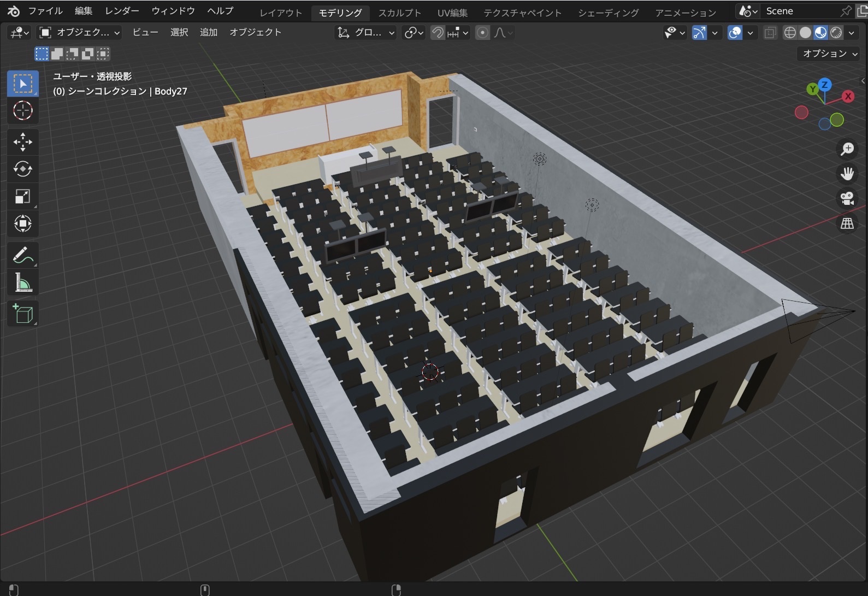Switch to レイアウト workspace tab
This screenshot has height=596, width=868.
281,13
